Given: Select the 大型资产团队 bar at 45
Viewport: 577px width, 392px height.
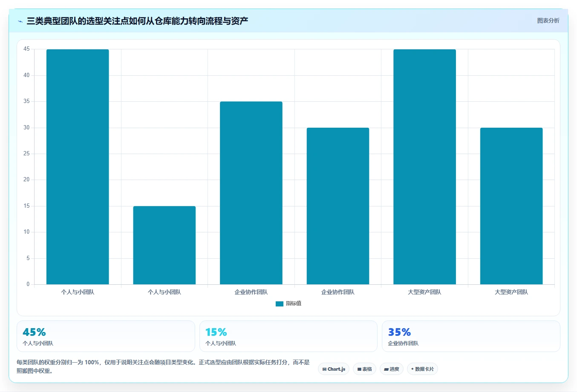Looking at the screenshot, I should pyautogui.click(x=424, y=167).
